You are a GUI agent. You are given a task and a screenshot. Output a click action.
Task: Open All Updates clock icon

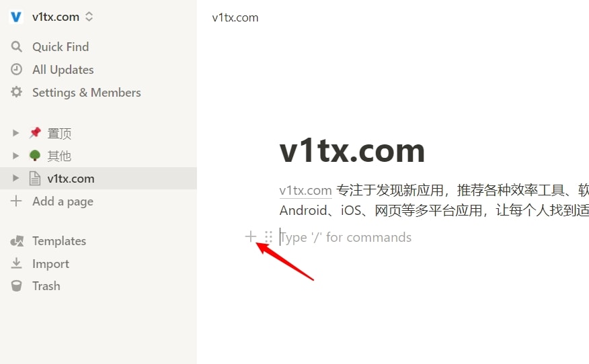pos(17,69)
